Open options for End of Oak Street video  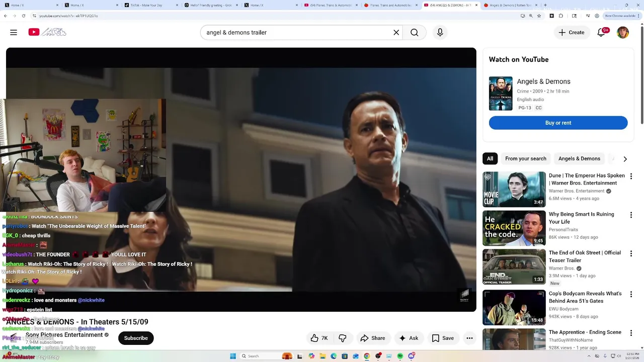[x=631, y=254]
